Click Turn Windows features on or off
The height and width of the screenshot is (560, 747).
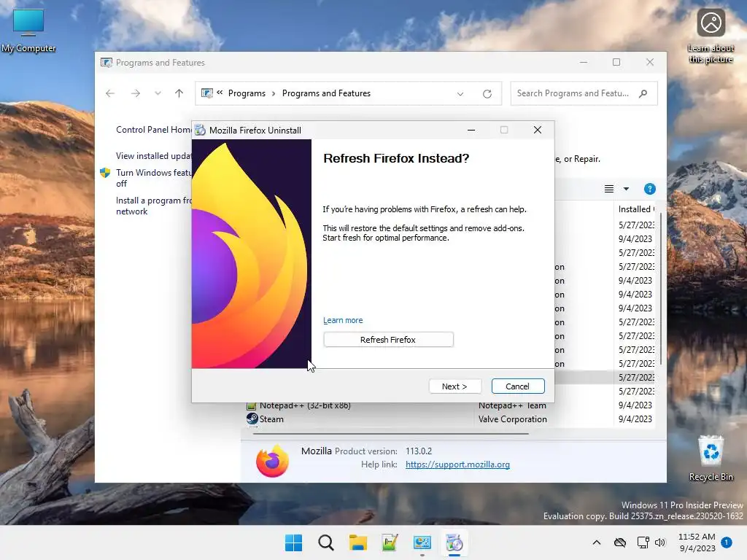coord(153,178)
